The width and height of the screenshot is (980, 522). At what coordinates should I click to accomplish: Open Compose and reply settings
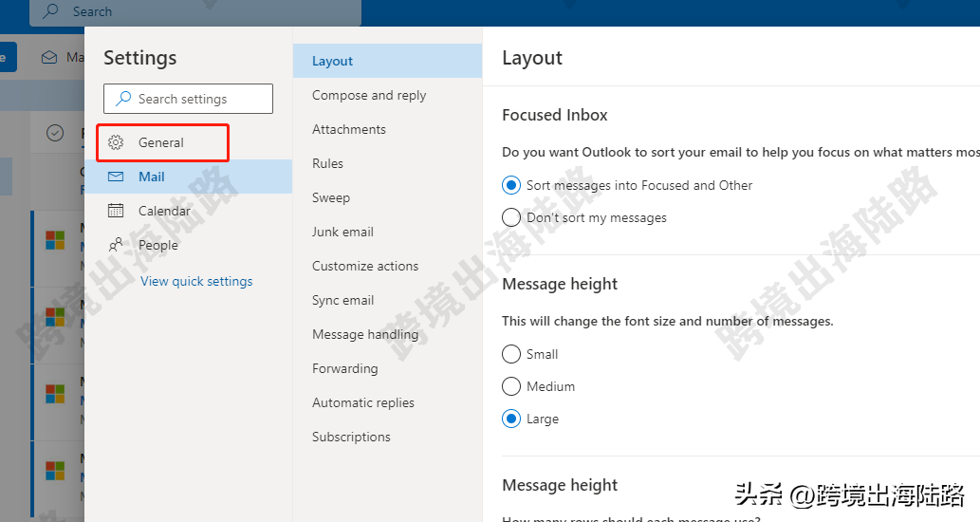(369, 95)
